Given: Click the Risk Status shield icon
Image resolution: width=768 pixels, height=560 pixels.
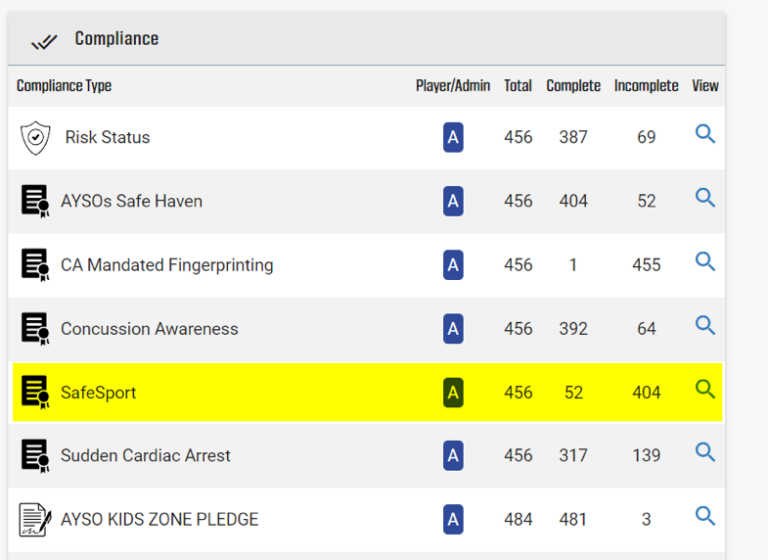Looking at the screenshot, I should [35, 137].
